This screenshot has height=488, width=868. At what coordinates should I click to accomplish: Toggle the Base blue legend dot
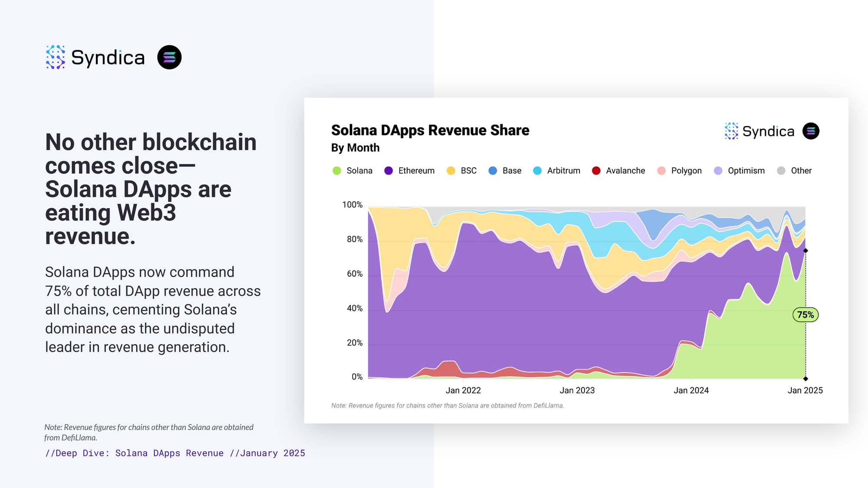493,171
